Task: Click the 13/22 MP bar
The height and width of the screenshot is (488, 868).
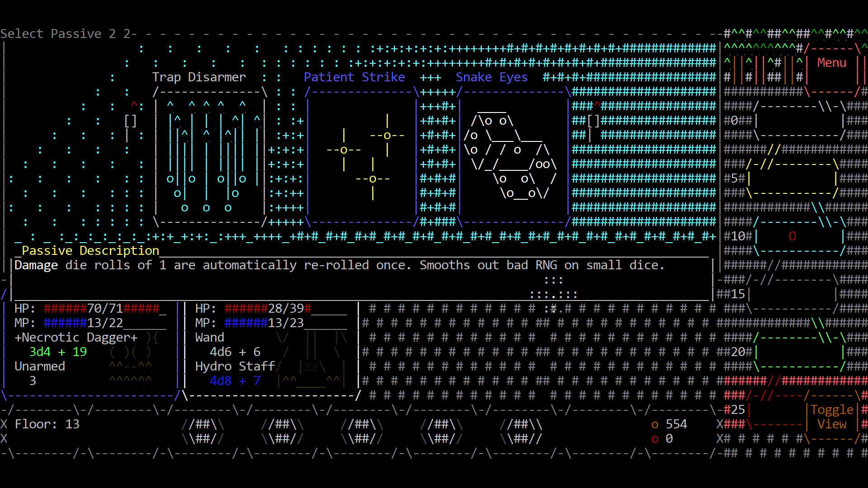Action: 105,323
